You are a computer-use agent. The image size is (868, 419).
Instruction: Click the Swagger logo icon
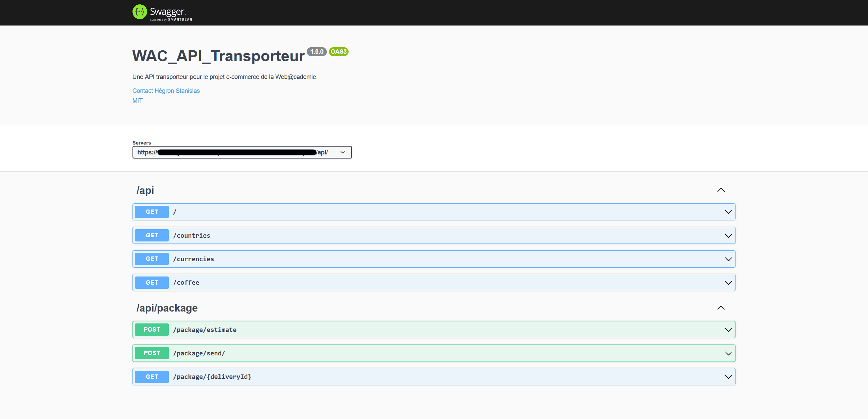pyautogui.click(x=140, y=12)
